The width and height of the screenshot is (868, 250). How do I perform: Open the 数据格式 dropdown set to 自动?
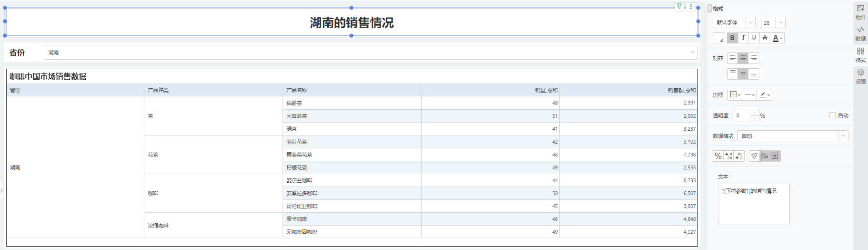click(x=792, y=136)
